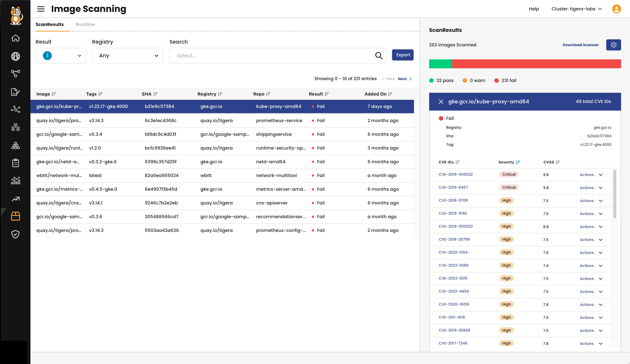Image resolution: width=630 pixels, height=364 pixels.
Task: Click the scanner settings gear icon
Action: coord(613,45)
